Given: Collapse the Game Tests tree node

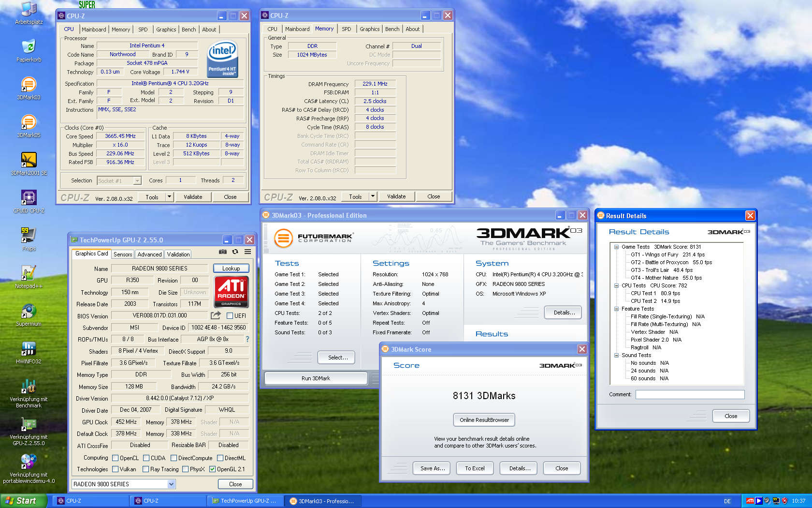Looking at the screenshot, I should [616, 247].
